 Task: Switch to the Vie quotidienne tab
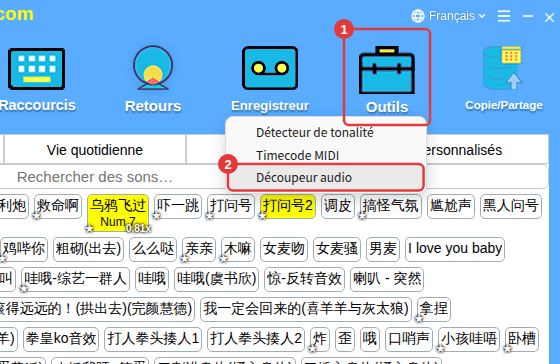pyautogui.click(x=95, y=150)
